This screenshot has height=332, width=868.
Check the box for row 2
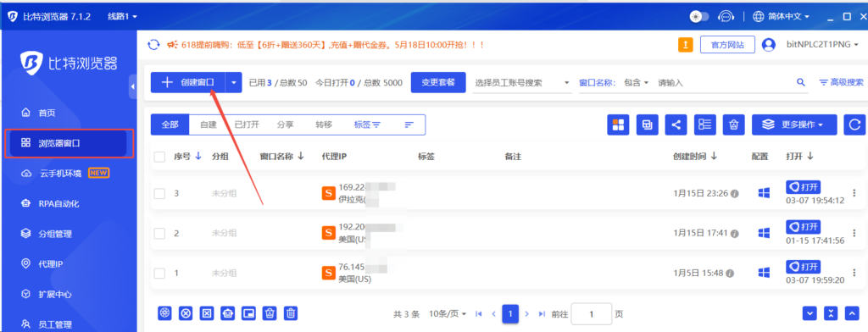(159, 233)
